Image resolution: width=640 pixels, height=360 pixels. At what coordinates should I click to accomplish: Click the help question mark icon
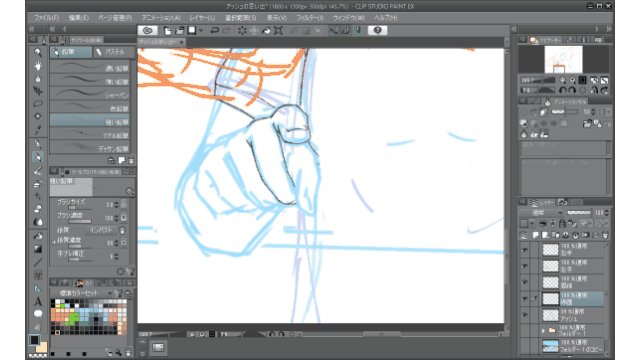coord(378,31)
